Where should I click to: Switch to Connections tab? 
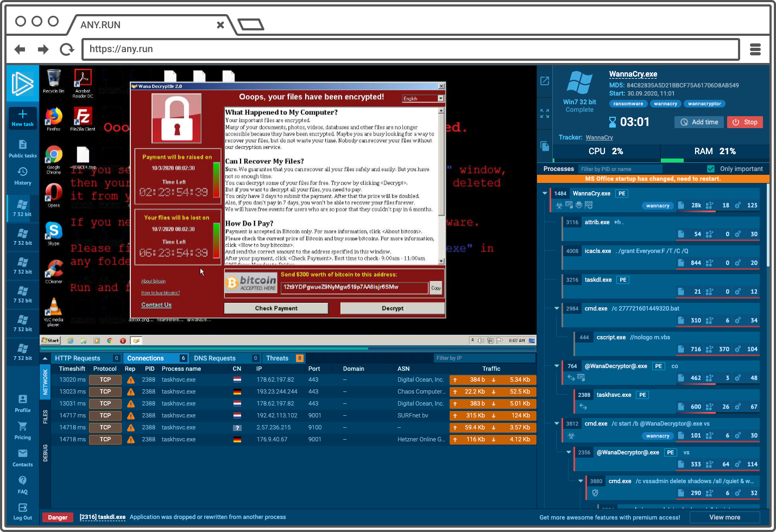tap(156, 358)
